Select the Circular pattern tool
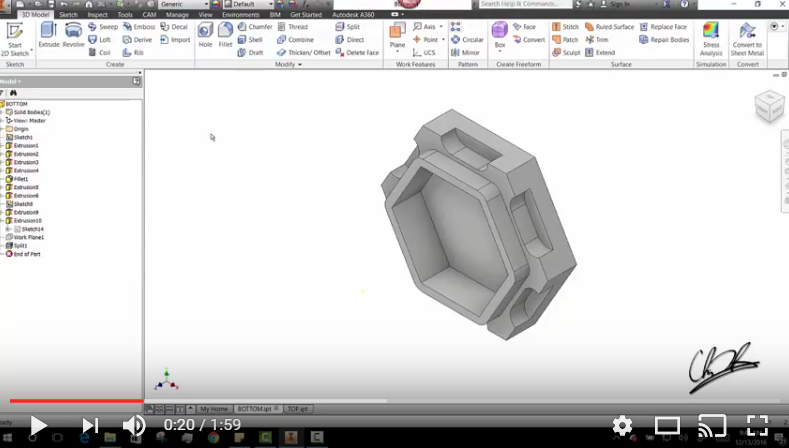This screenshot has width=789, height=448. pyautogui.click(x=467, y=40)
